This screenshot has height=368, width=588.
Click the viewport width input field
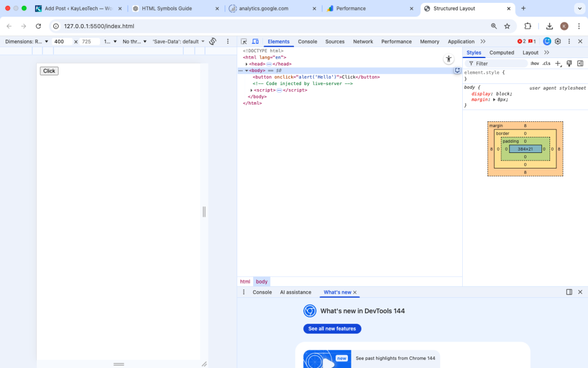tap(62, 41)
